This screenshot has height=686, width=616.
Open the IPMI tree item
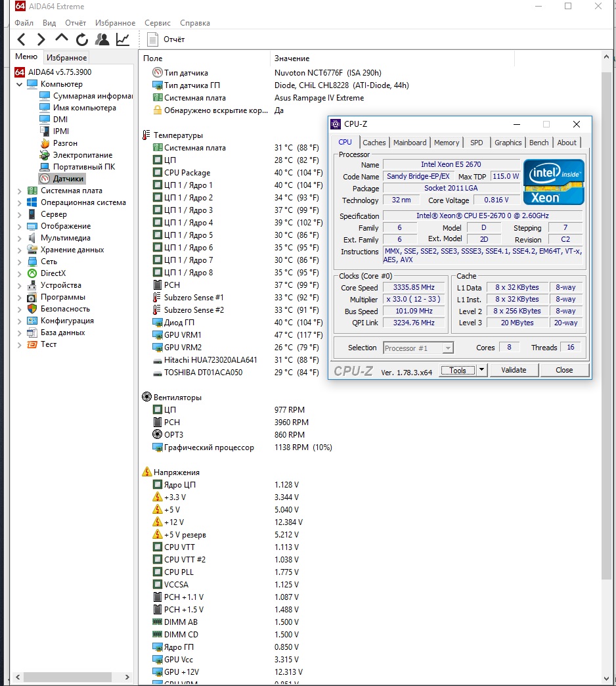(55, 131)
